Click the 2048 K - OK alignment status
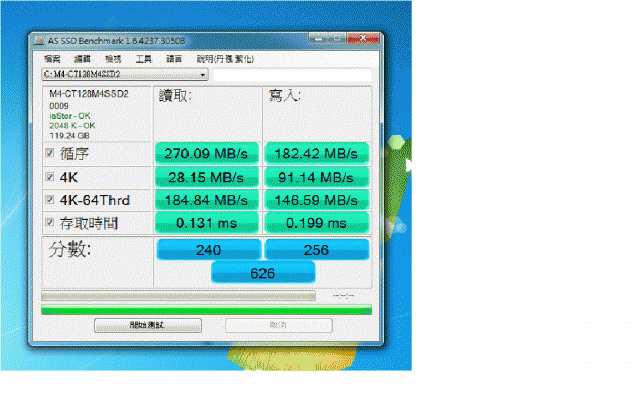Screen dimensions: 640x400 72,126
